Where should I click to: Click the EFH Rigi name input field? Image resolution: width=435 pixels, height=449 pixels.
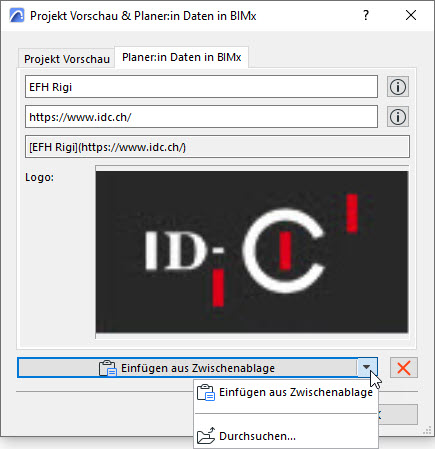(x=201, y=87)
